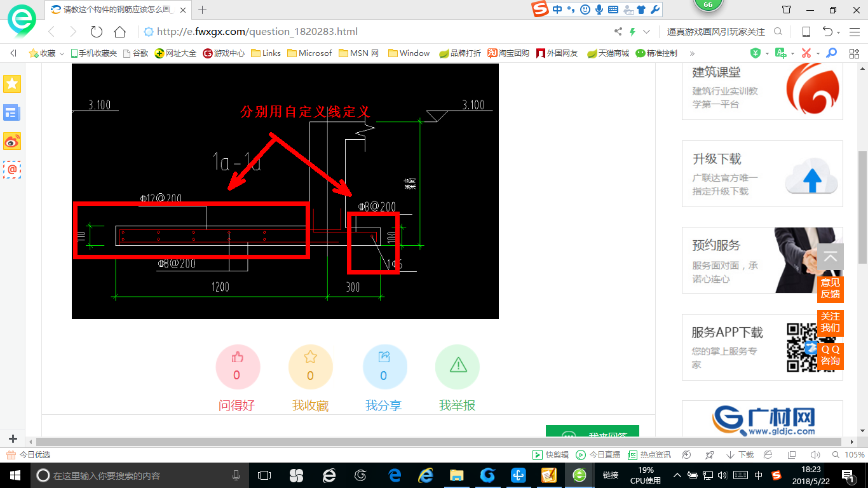Expand the 收藏 dropdown arrow
Viewport: 868px width, 488px height.
(62, 53)
